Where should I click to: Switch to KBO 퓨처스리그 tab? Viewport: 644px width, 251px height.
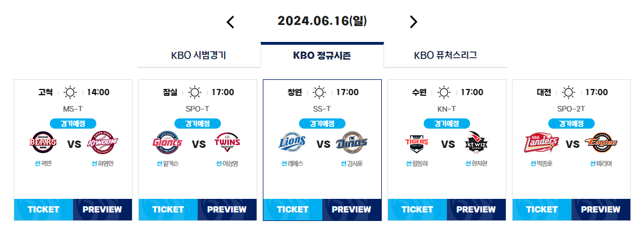point(445,56)
